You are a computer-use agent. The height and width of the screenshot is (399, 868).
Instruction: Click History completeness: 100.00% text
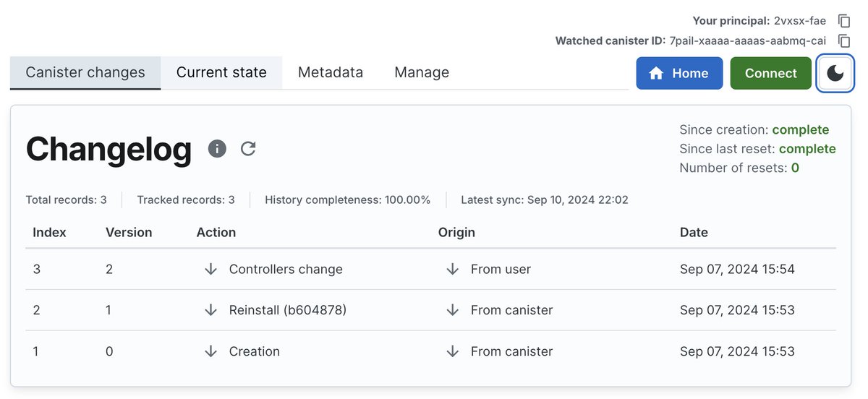point(348,199)
